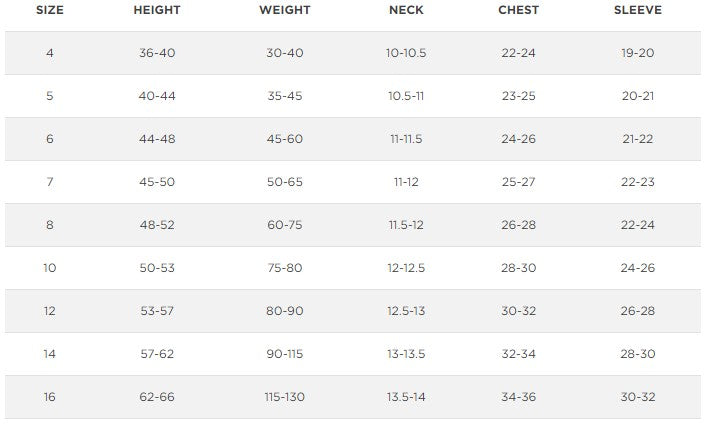Click weight value 90-115 for size 14
The width and height of the screenshot is (707, 426).
(x=284, y=354)
